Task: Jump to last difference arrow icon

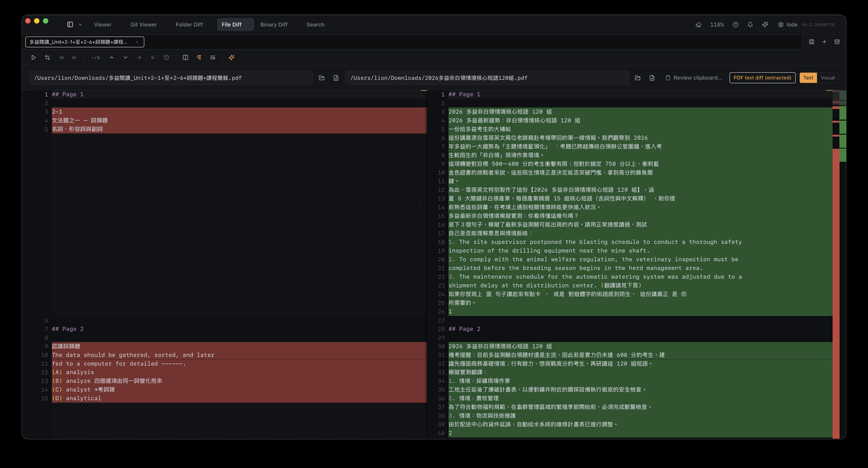Action: coord(61,57)
